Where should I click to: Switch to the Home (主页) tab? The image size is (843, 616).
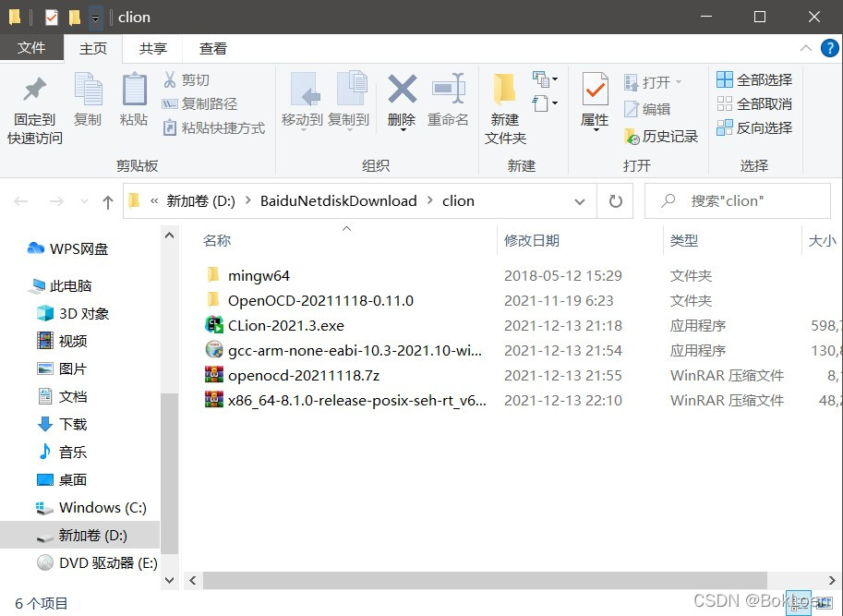pos(93,49)
